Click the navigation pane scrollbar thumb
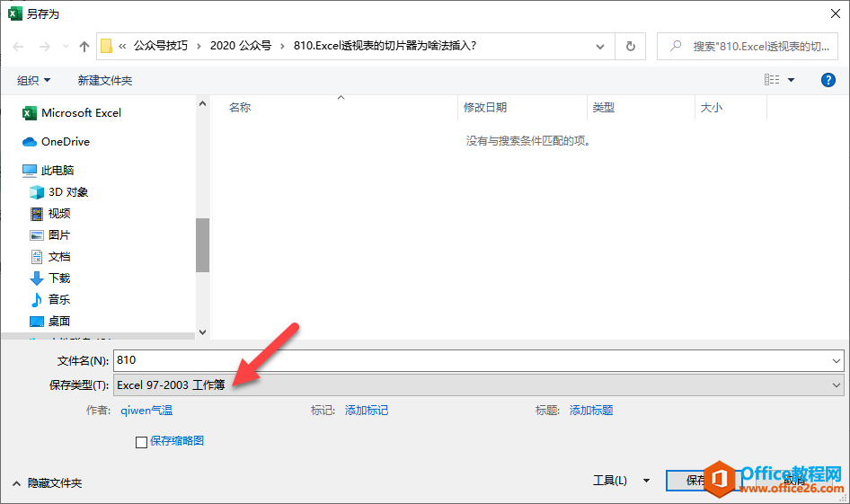Image resolution: width=850 pixels, height=504 pixels. 202,245
